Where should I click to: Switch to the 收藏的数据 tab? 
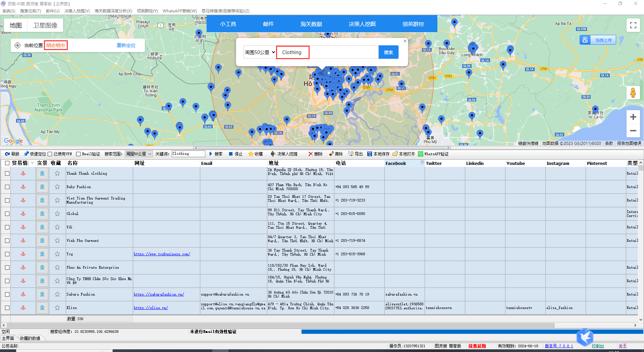pos(30,338)
